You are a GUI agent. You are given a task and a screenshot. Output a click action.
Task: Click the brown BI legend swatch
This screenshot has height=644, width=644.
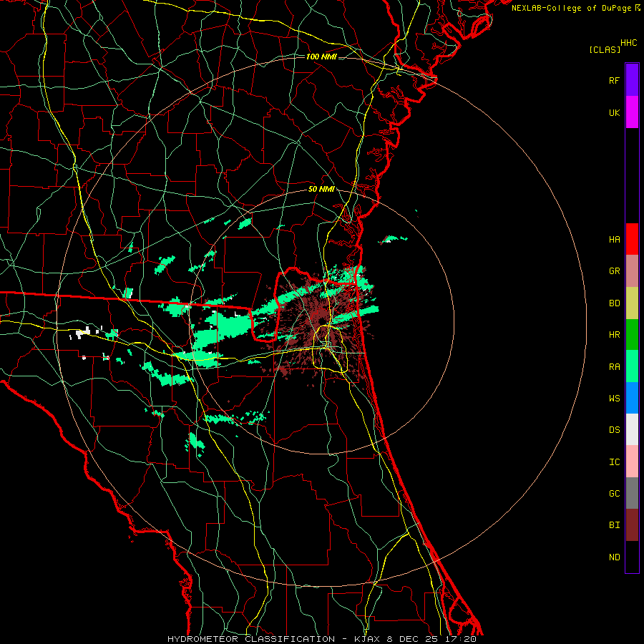[x=632, y=525]
